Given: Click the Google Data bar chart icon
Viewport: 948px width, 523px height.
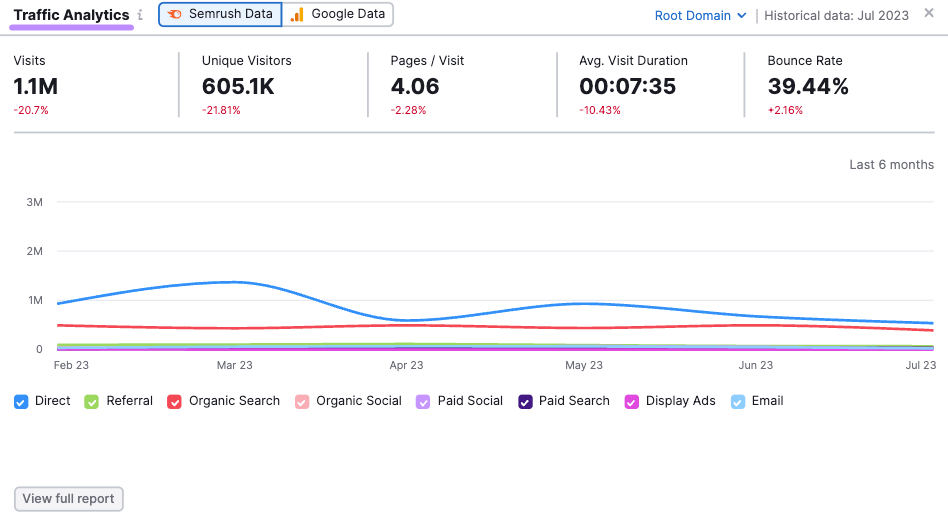Looking at the screenshot, I should (x=297, y=15).
